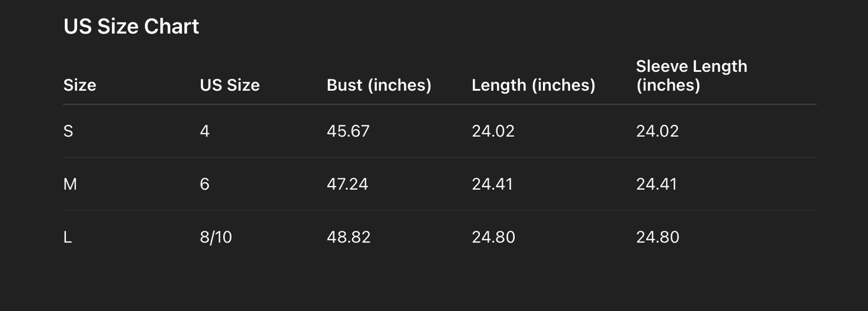Image resolution: width=868 pixels, height=311 pixels.
Task: Select the "Sleeve Length (inches)" header
Action: tap(691, 76)
